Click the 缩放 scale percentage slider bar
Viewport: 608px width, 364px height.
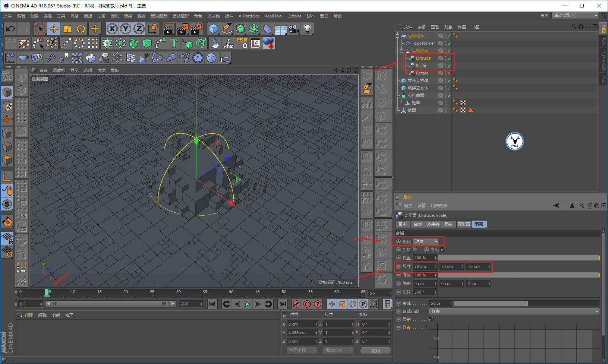click(519, 275)
